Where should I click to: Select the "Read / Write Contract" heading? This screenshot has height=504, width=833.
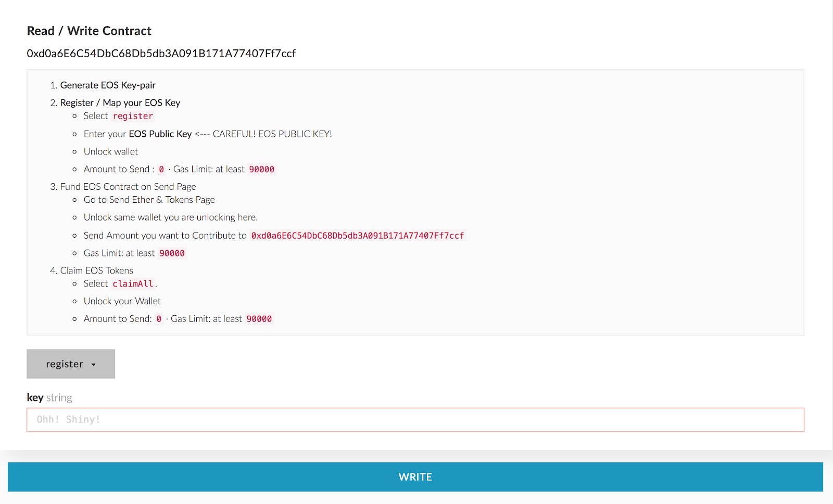click(89, 31)
